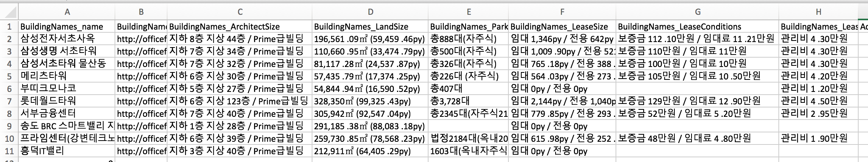The height and width of the screenshot is (162, 868).
Task: Click the URL cell in row 11
Action: [x=141, y=151]
